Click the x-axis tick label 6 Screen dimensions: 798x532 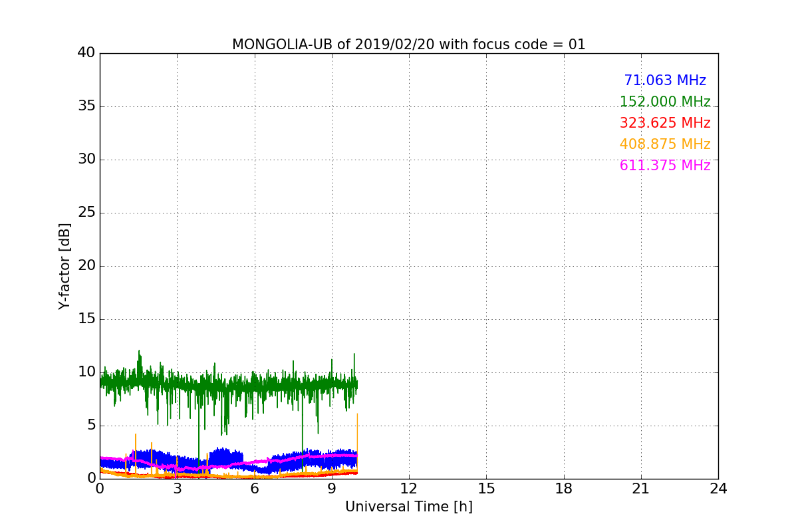pos(254,488)
